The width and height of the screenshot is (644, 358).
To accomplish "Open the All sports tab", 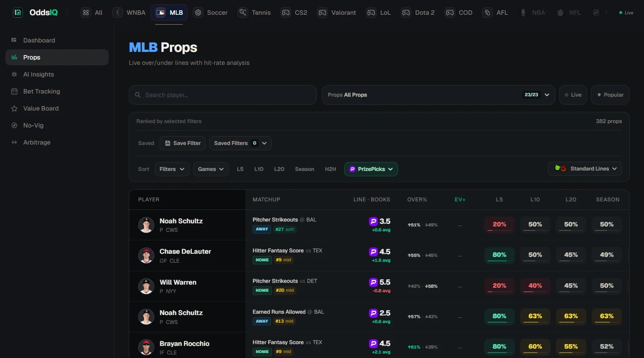I will click(92, 13).
